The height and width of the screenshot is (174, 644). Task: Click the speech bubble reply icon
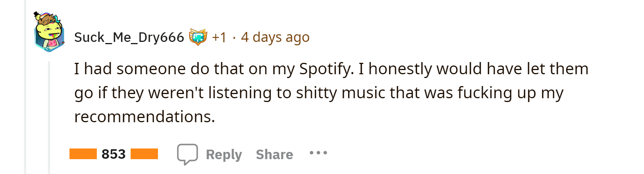(x=188, y=154)
